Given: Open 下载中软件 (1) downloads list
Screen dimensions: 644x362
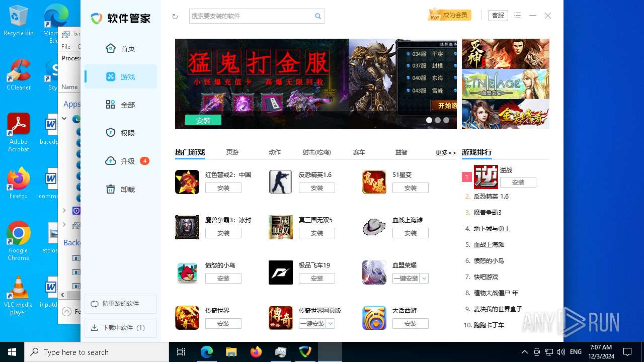Looking at the screenshot, I should [121, 328].
